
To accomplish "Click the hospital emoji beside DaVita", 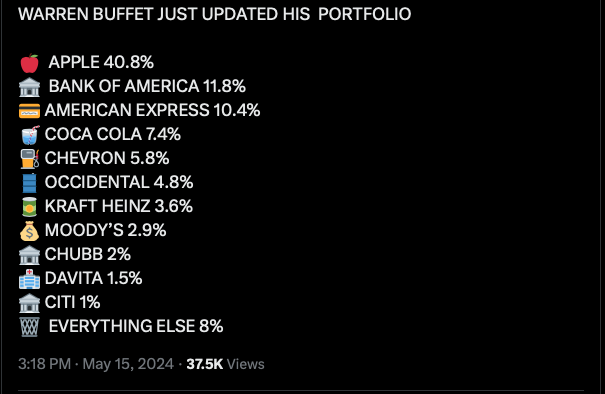I will pyautogui.click(x=29, y=279).
